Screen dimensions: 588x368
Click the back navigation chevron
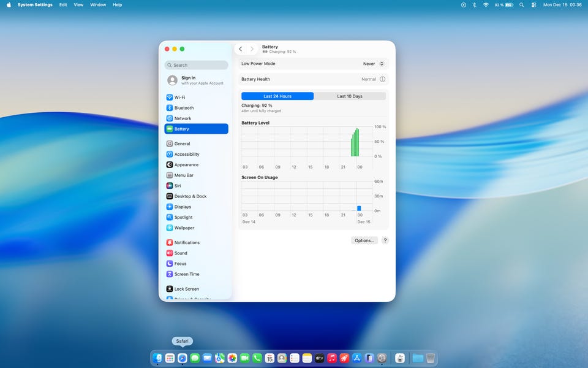[240, 49]
